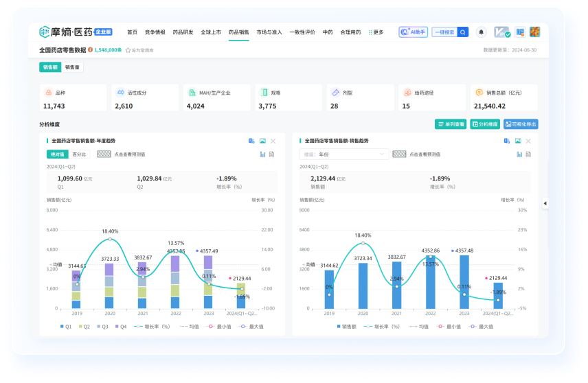Click the 剂型 card icon
The image size is (588, 383).
(336, 93)
